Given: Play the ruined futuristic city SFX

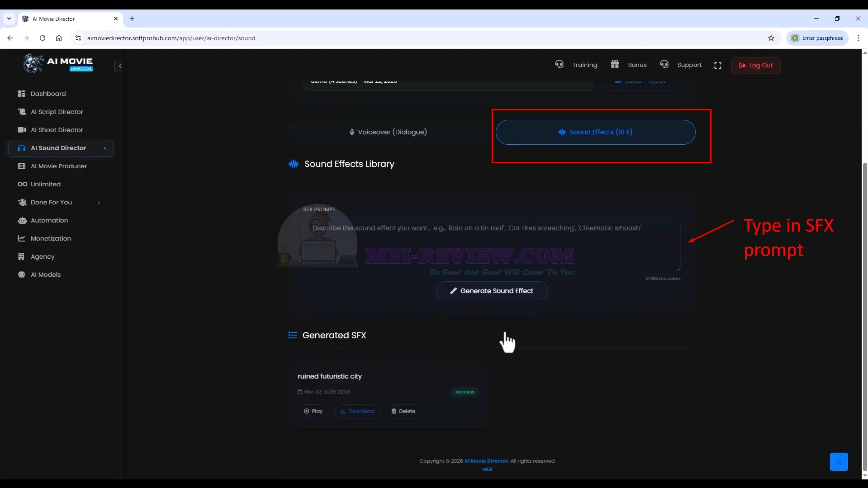Looking at the screenshot, I should (313, 411).
